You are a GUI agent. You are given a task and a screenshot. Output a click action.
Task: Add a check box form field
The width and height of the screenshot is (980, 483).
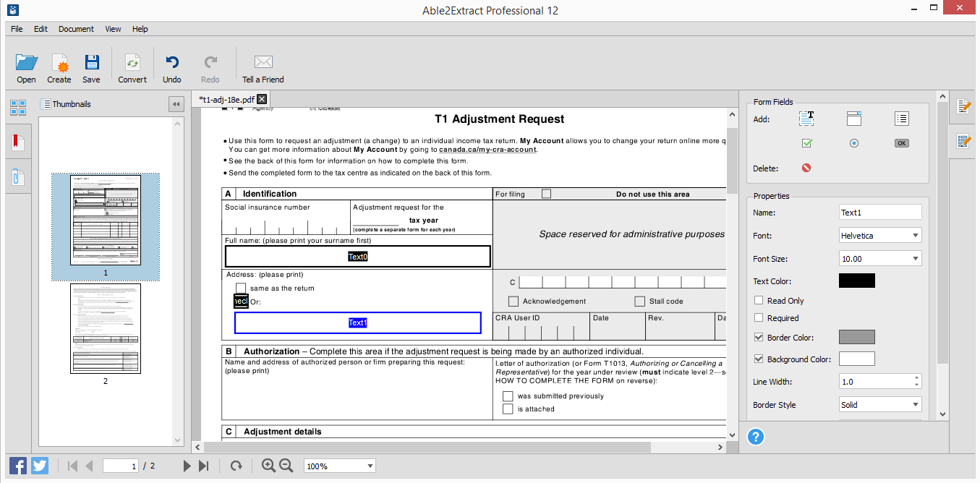click(x=806, y=143)
